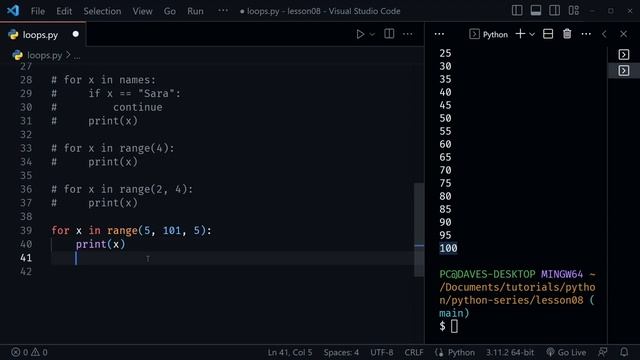Change indentation via Spaces: 4
This screenshot has height=360, width=640.
[x=341, y=352]
